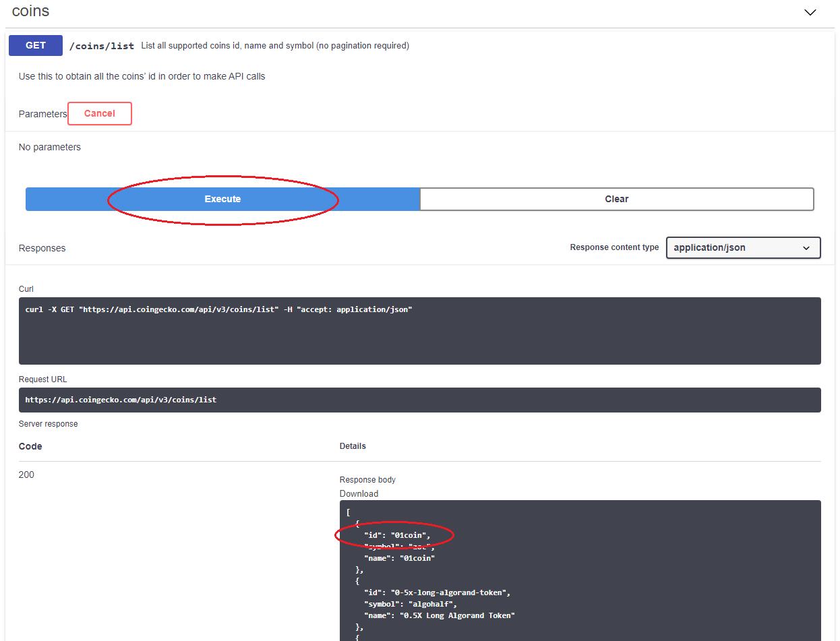Click the "id": "01coin" line
Image resolution: width=840 pixels, height=641 pixels.
(396, 535)
